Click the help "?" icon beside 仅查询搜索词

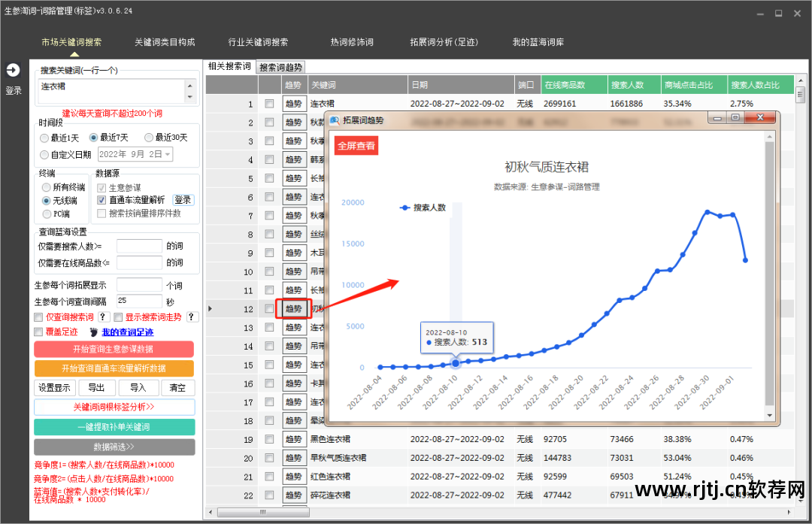tap(103, 317)
